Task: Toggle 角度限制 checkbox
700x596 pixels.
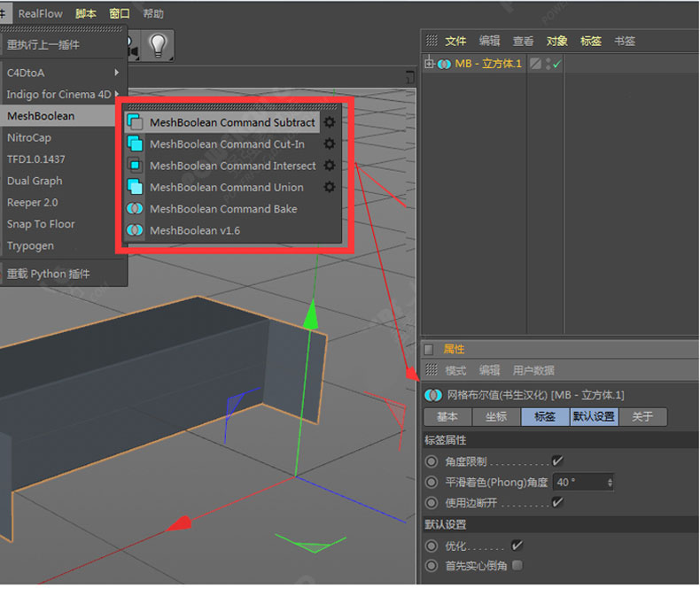Action: point(557,461)
